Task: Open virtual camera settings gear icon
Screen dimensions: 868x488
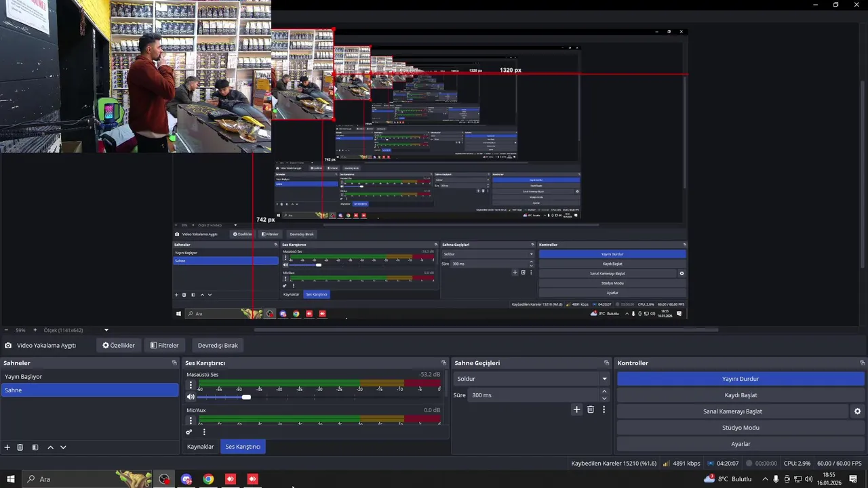Action: point(857,411)
